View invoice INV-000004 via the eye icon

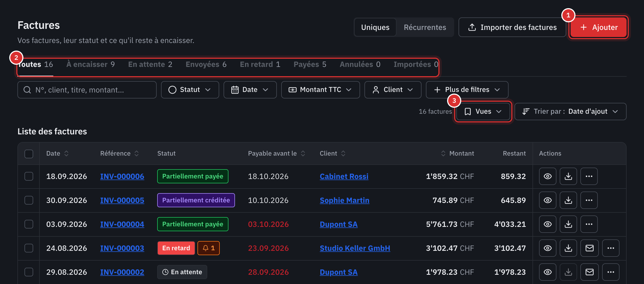(547, 224)
